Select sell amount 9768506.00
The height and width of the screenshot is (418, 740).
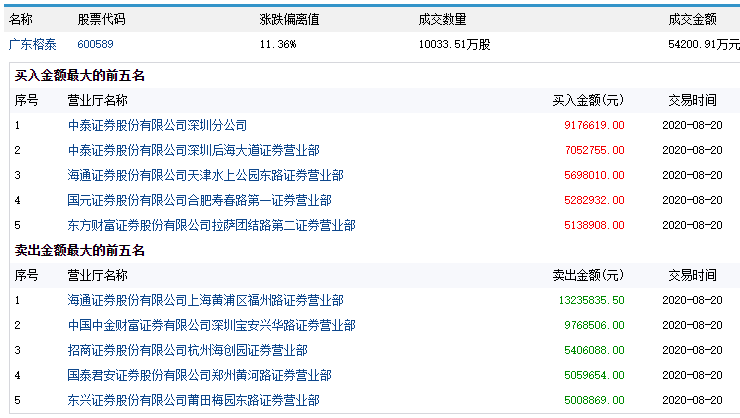coord(594,325)
